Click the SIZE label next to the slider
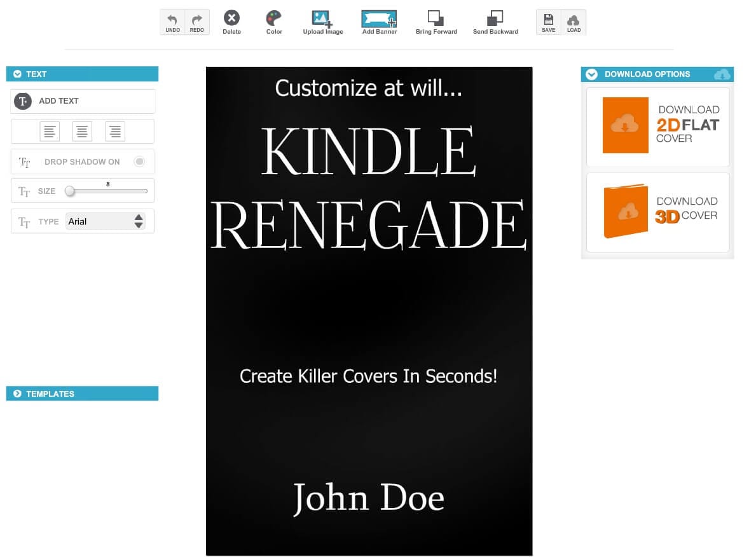The height and width of the screenshot is (557, 756). pyautogui.click(x=47, y=191)
